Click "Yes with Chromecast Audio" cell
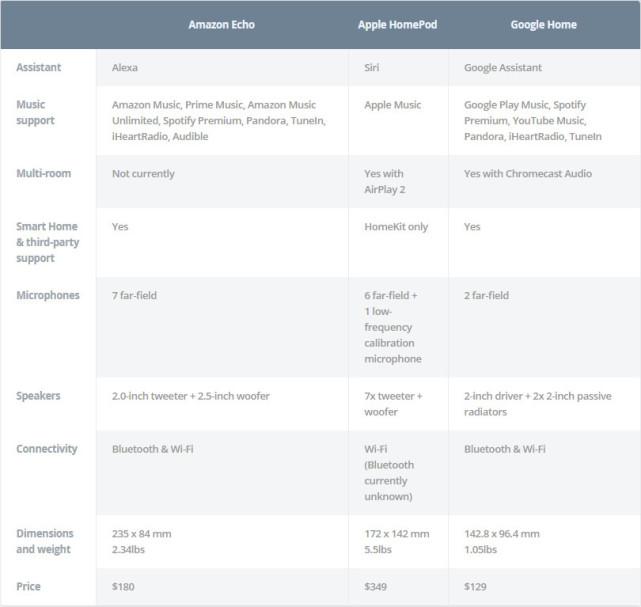Image resolution: width=641 pixels, height=607 pixels. (x=527, y=174)
